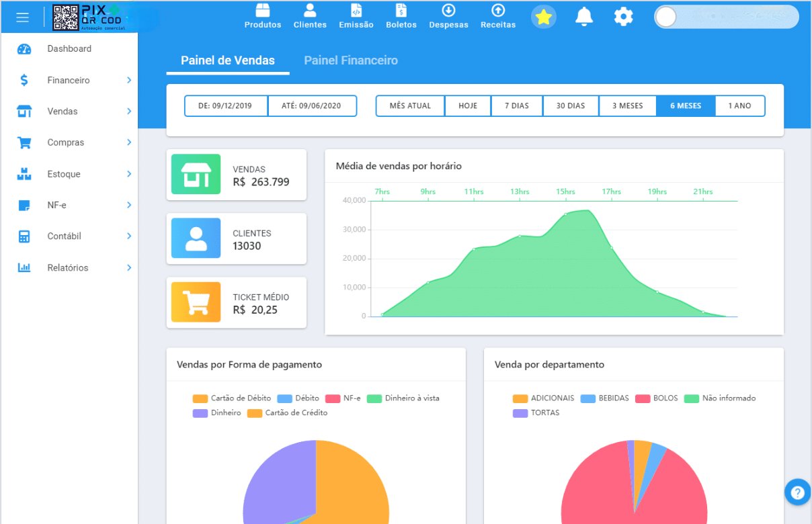Expand the Vendas sidebar menu
The width and height of the screenshot is (812, 524).
129,112
